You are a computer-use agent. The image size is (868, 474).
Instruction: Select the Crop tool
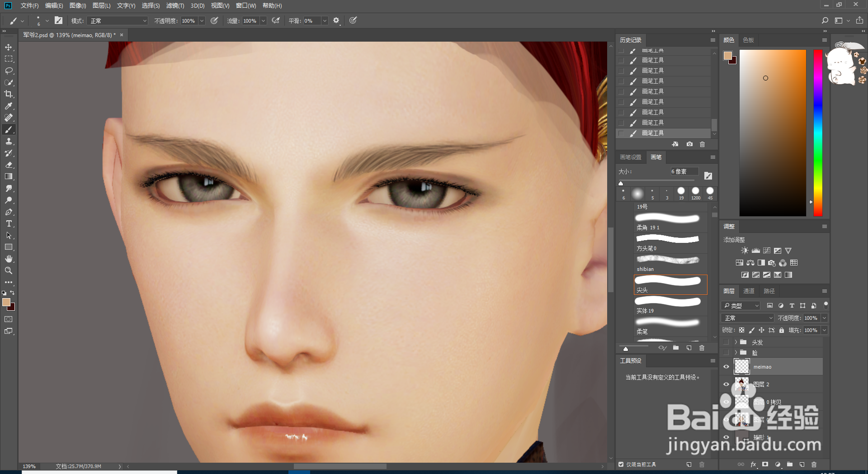(9, 95)
